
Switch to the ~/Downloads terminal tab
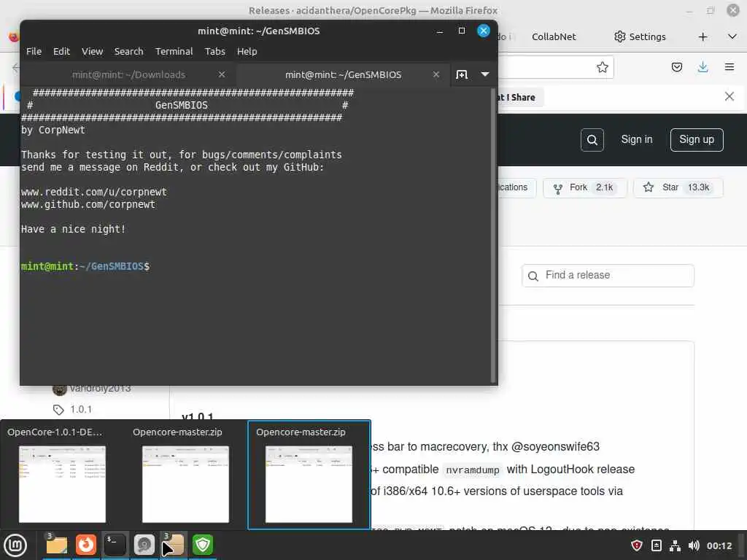tap(128, 75)
